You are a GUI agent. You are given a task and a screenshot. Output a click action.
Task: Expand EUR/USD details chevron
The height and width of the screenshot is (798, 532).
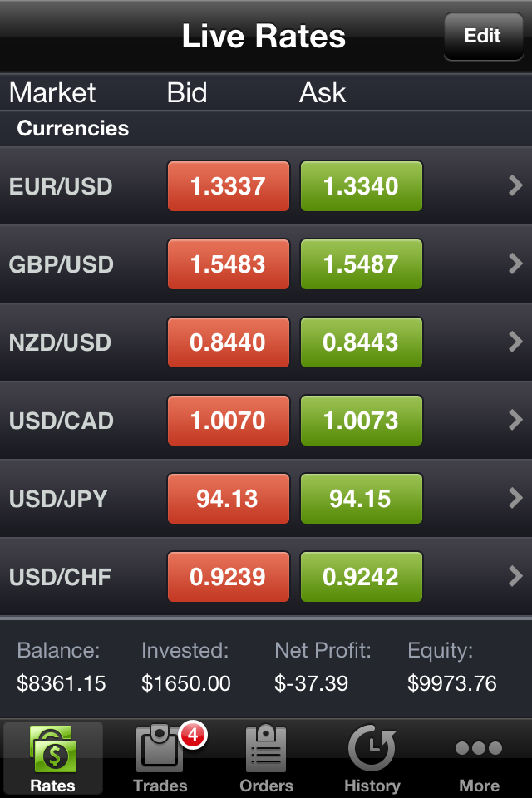pos(515,186)
